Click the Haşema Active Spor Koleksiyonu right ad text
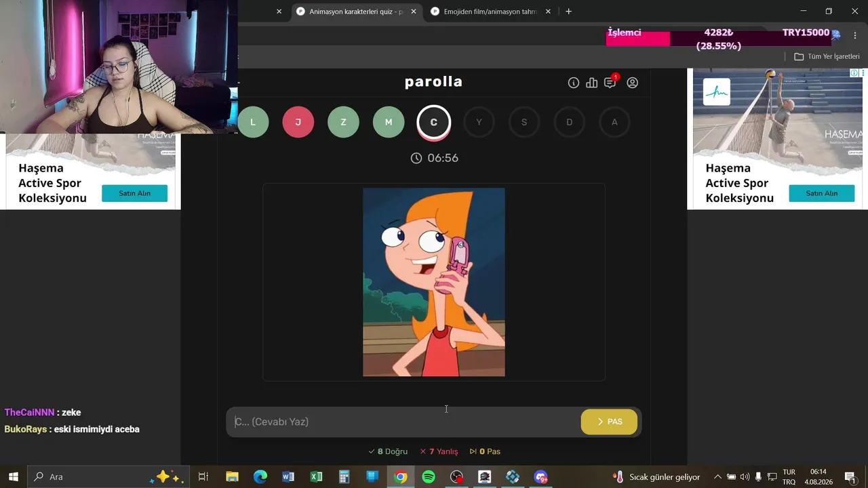 point(739,183)
